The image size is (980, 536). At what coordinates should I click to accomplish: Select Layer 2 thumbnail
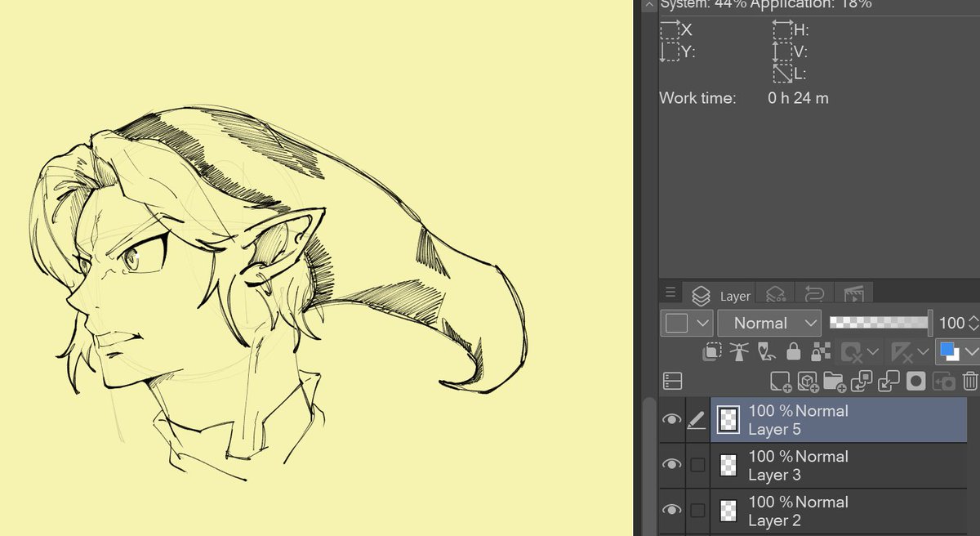pos(727,511)
